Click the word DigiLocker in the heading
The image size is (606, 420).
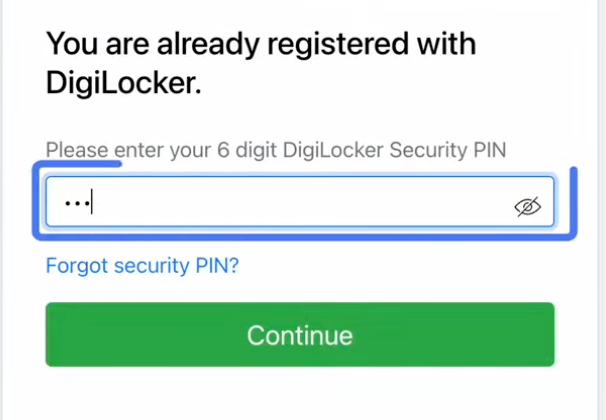click(124, 85)
